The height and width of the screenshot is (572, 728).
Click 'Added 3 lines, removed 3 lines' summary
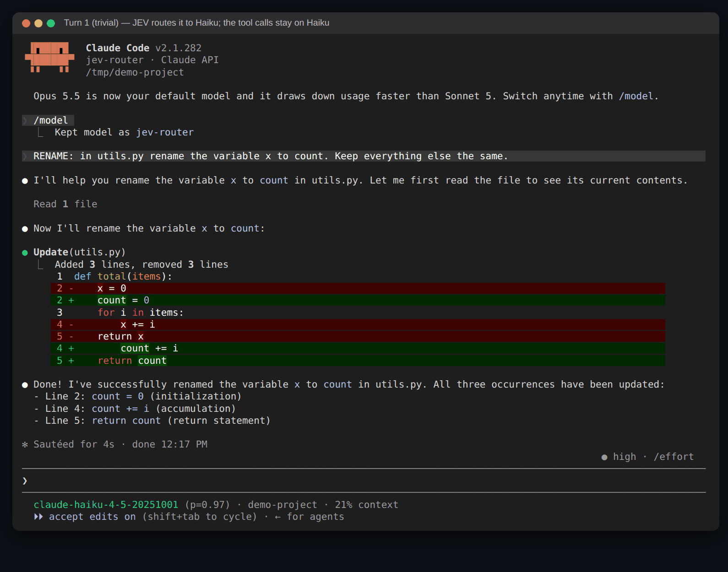(x=141, y=264)
